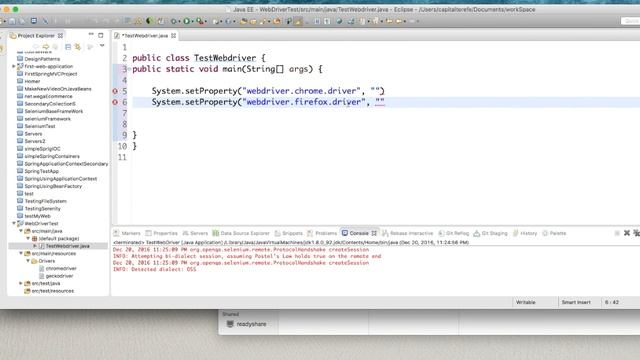Screen dimensions: 640x360
Task: Select readyshare in the Finder window
Action: (247, 324)
